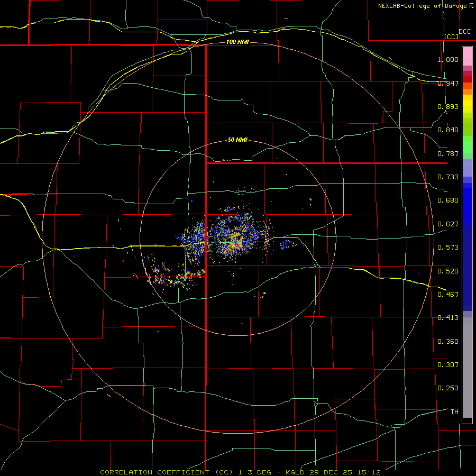Pick the lavender segment of the color scale

[467, 168]
